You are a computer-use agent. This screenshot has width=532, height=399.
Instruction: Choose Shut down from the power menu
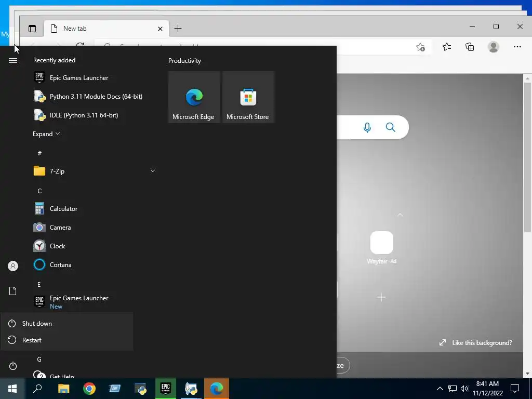click(67, 323)
